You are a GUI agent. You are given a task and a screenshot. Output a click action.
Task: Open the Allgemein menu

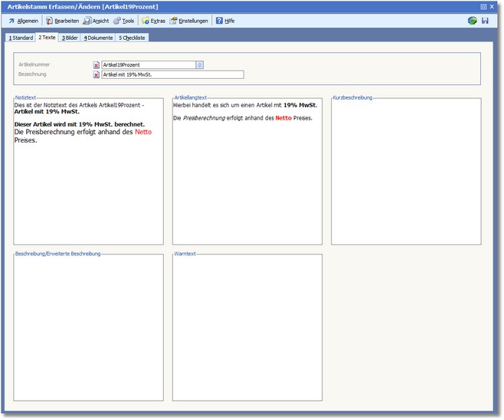[x=23, y=21]
